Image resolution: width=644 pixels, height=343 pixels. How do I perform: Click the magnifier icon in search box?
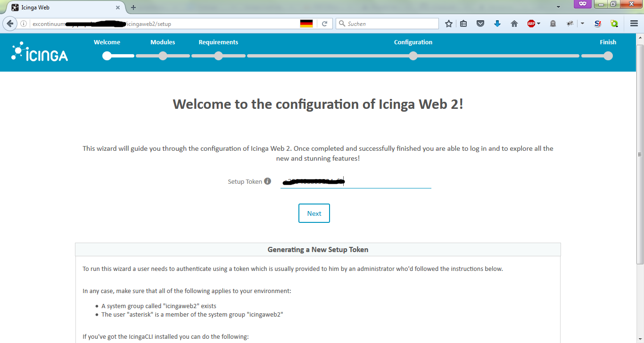pos(342,24)
